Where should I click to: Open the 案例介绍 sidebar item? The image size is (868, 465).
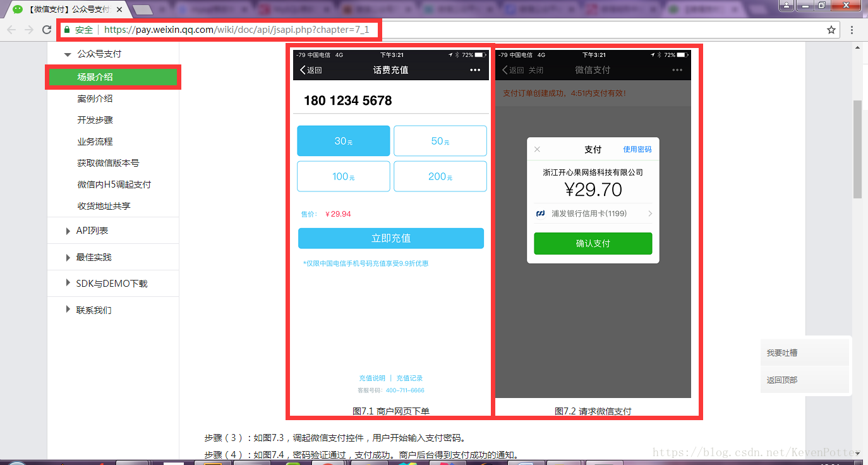click(95, 99)
